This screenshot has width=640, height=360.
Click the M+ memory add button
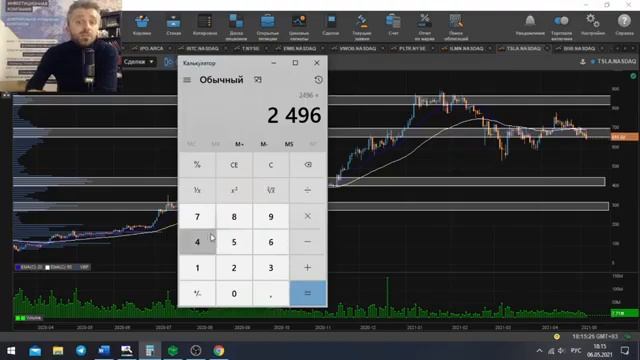coord(240,144)
